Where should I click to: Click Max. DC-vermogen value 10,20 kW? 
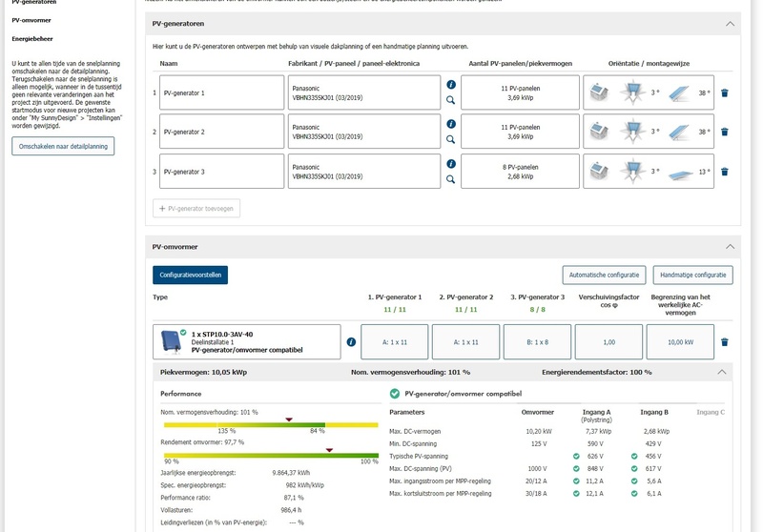[539, 431]
